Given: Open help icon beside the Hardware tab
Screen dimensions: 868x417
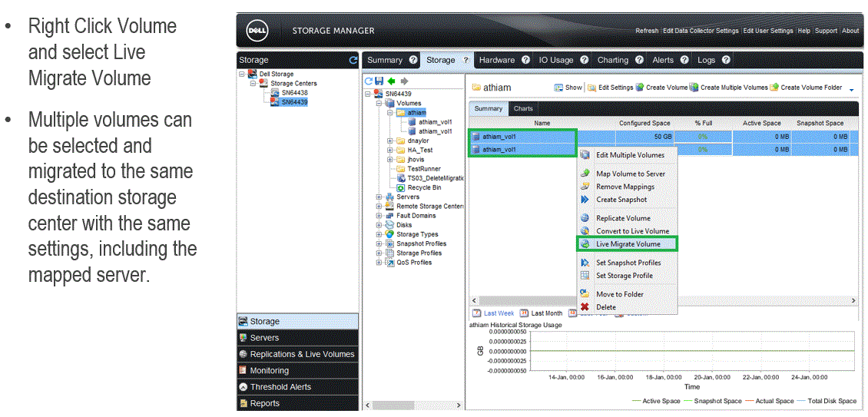Looking at the screenshot, I should [x=526, y=60].
